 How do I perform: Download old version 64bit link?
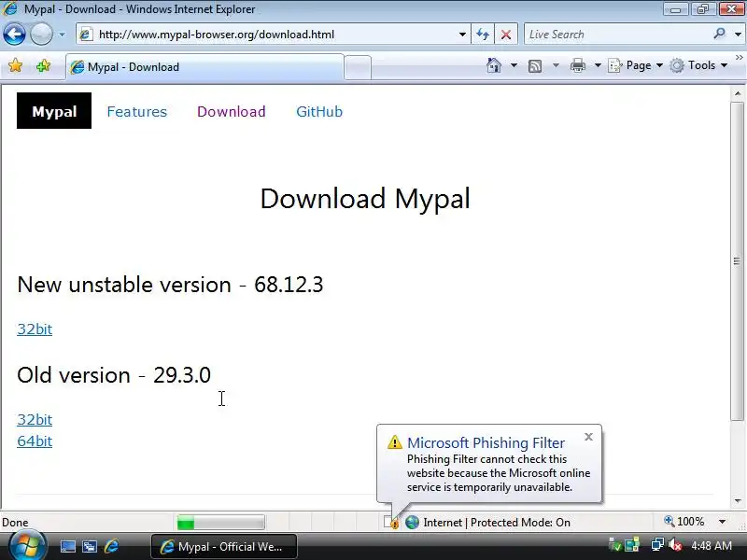click(35, 441)
